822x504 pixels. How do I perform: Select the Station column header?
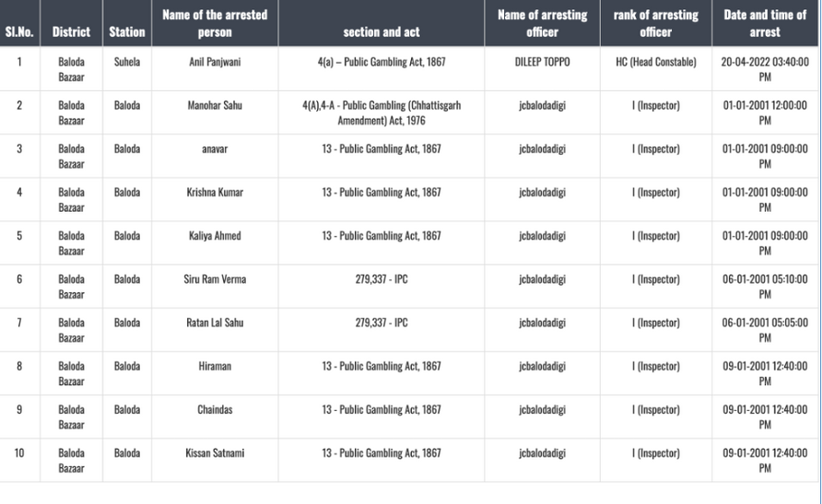[127, 31]
